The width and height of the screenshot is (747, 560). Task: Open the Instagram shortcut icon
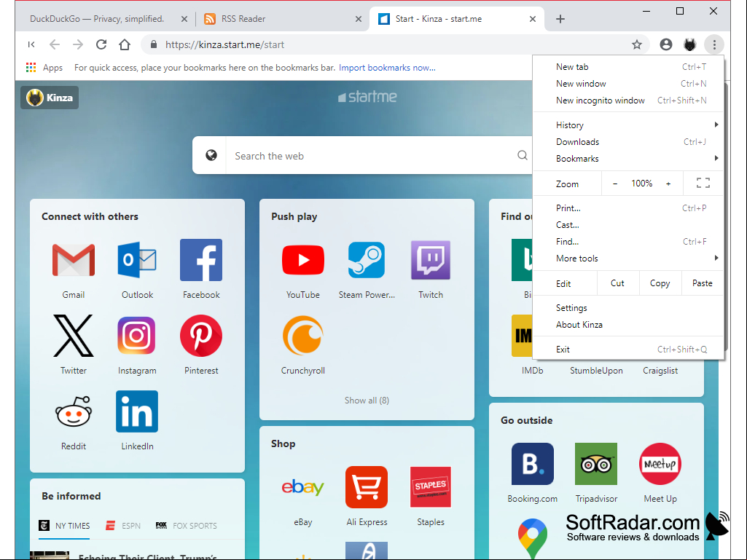tap(137, 336)
